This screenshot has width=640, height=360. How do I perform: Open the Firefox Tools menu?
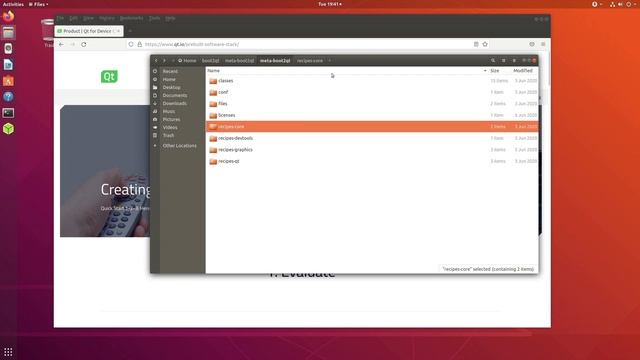click(154, 18)
